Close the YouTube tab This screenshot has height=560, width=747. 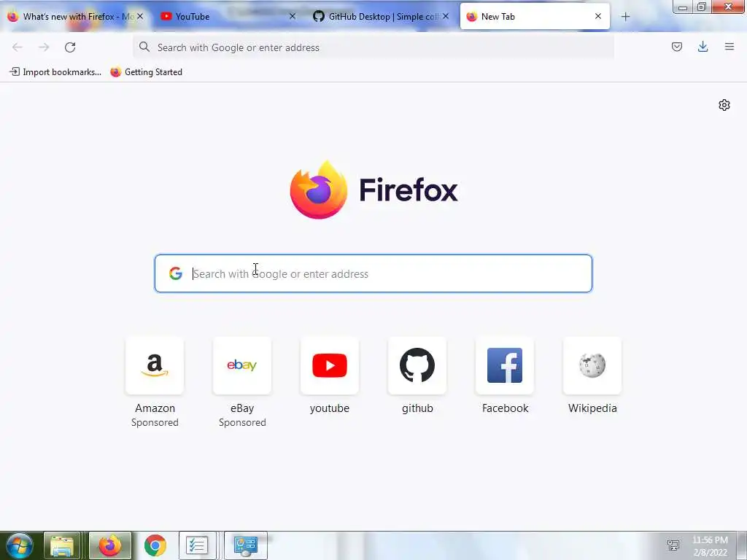tap(293, 16)
